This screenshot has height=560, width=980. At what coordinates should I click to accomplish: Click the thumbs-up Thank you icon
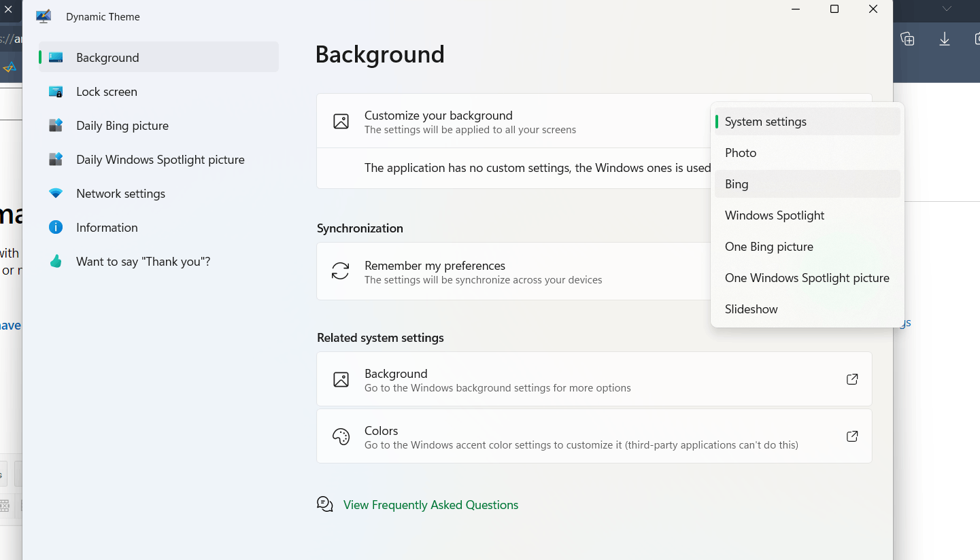[55, 261]
